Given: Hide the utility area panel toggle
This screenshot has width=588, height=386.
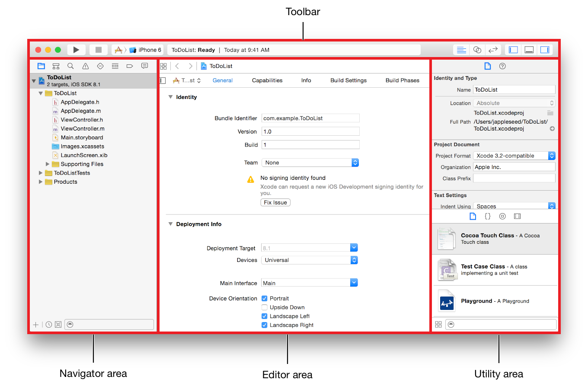Looking at the screenshot, I should point(545,49).
